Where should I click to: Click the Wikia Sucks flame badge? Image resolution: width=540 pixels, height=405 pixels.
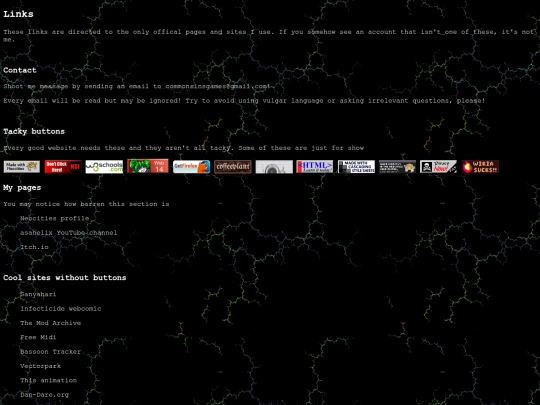(x=480, y=167)
